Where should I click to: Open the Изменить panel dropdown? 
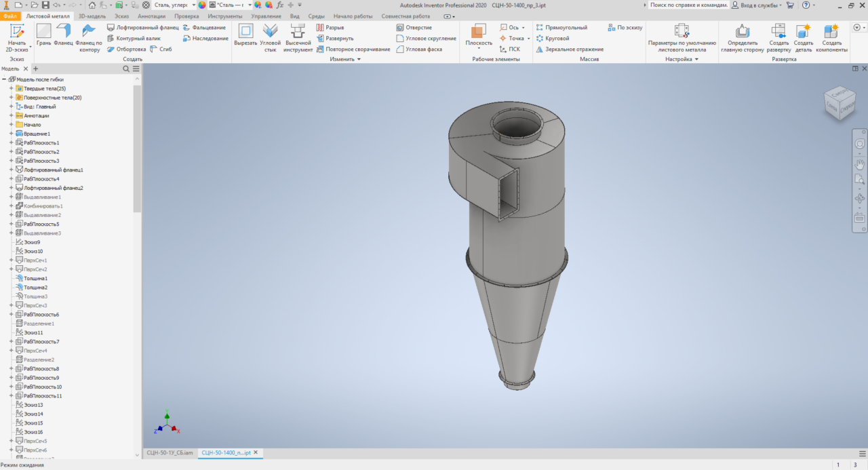click(x=359, y=60)
